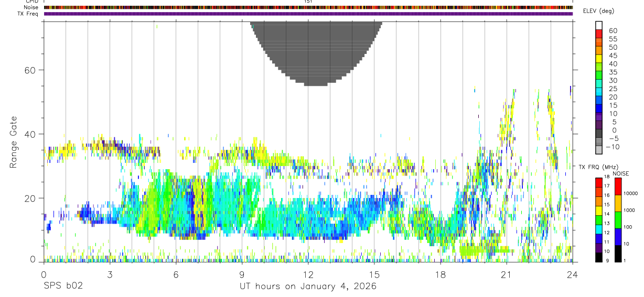Click the '151' CPID value at the top

[308, 2]
